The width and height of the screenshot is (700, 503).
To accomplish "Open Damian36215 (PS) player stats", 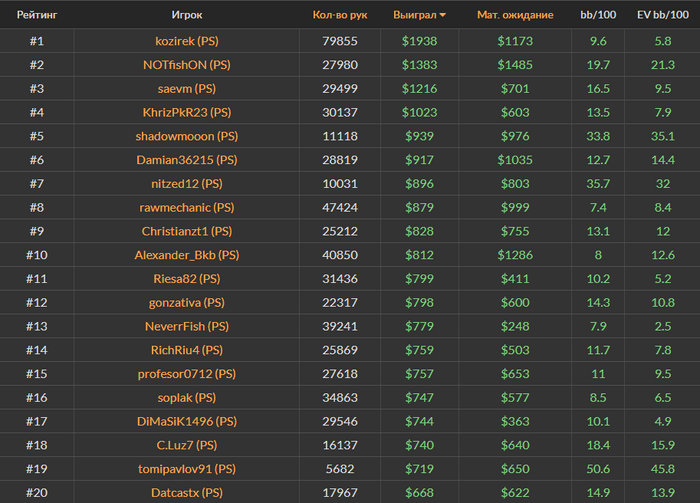I will click(x=186, y=160).
